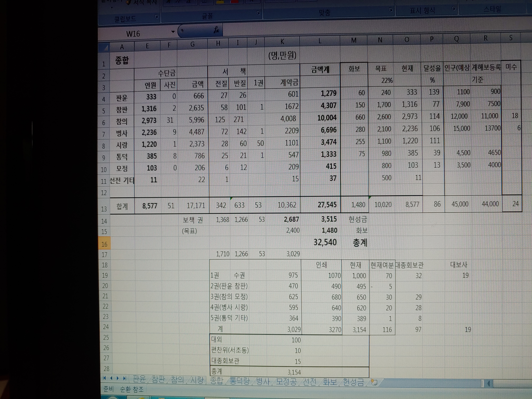Jump to first sheet with navigation arrow
The image size is (532, 399).
104,378
